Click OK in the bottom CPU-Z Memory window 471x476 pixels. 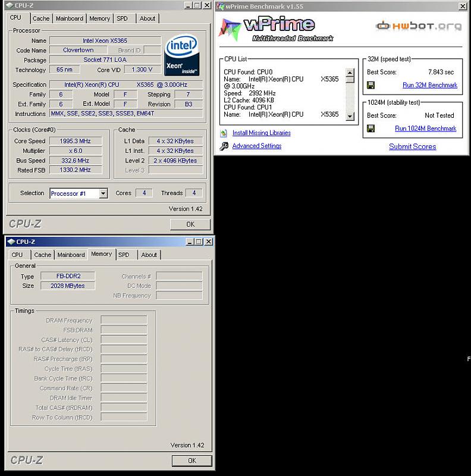click(192, 461)
